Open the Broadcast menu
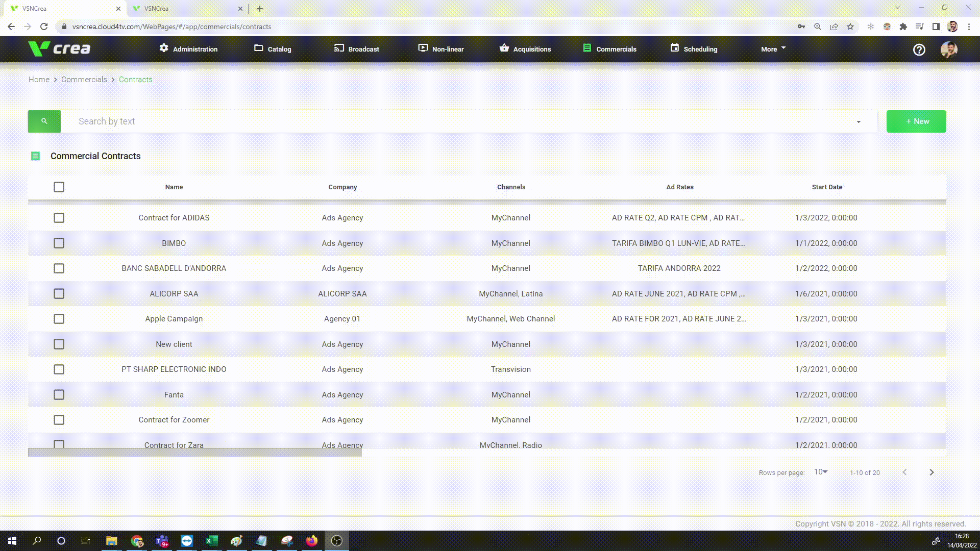The height and width of the screenshot is (551, 980). point(357,49)
